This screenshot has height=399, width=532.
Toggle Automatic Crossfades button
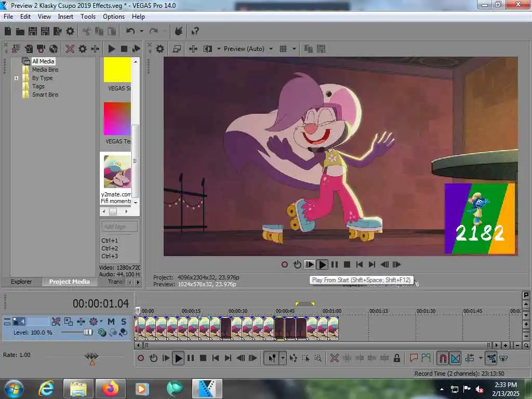(455, 358)
